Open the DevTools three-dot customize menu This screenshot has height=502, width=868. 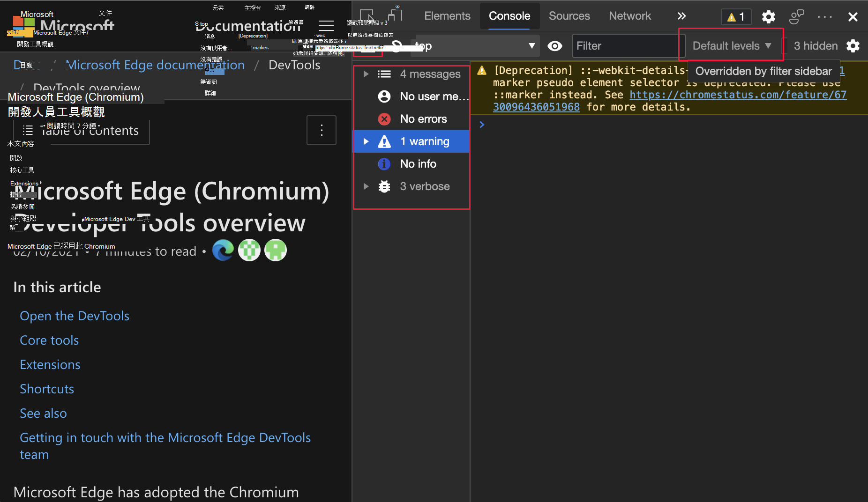[x=824, y=17]
